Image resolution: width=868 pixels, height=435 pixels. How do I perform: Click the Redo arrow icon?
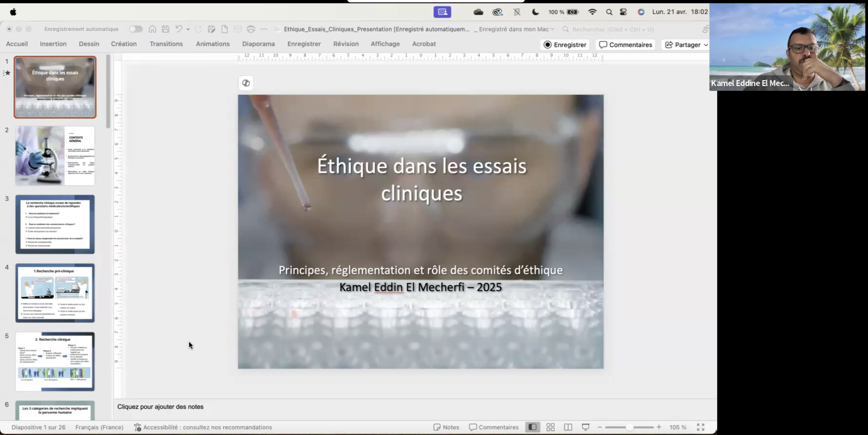click(198, 29)
